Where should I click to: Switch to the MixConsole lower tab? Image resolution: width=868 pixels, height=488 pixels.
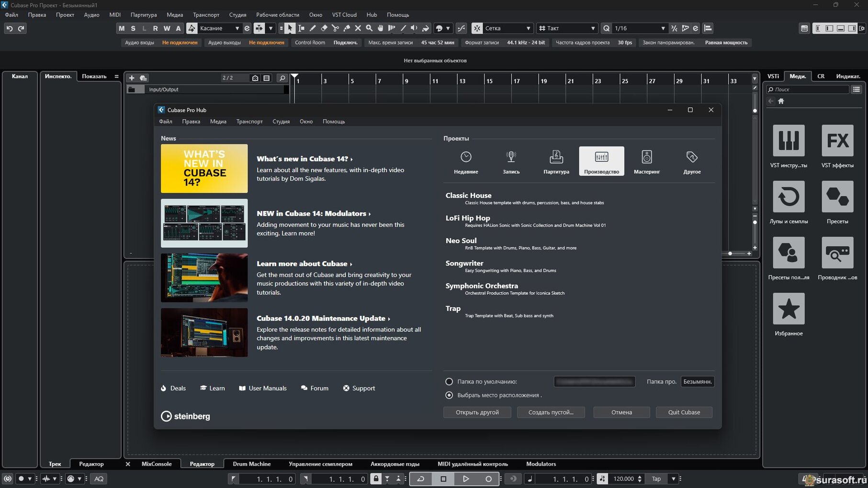[x=157, y=464]
